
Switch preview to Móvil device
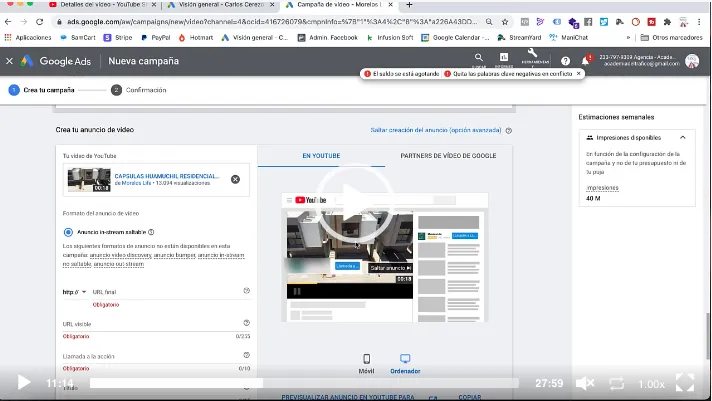pyautogui.click(x=366, y=364)
